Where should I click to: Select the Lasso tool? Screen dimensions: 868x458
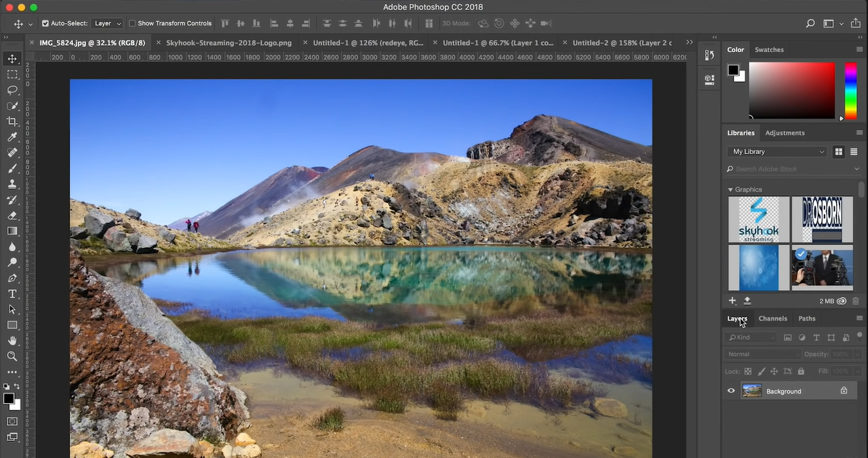pos(12,90)
